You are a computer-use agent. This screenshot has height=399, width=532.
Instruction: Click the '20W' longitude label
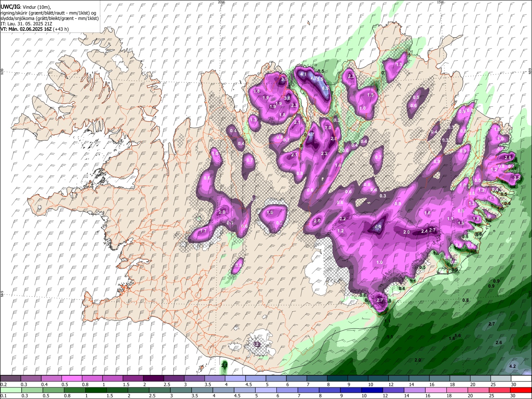click(221, 2)
